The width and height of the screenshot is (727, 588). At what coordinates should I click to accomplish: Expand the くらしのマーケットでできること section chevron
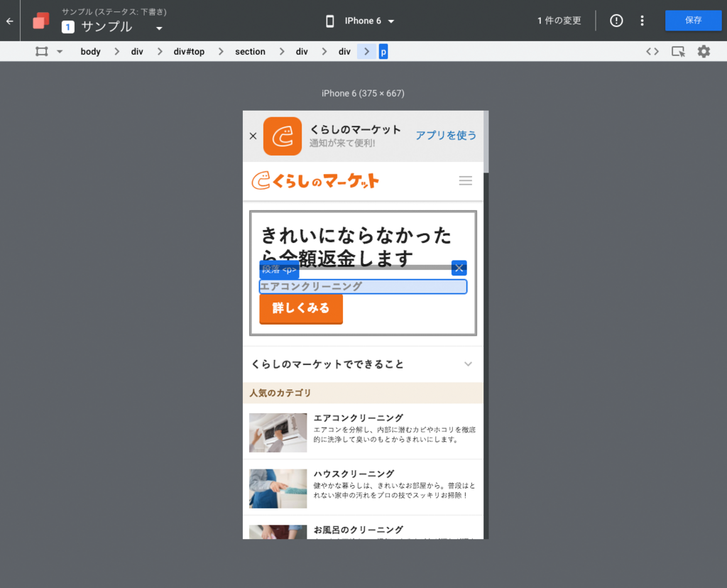coord(468,364)
